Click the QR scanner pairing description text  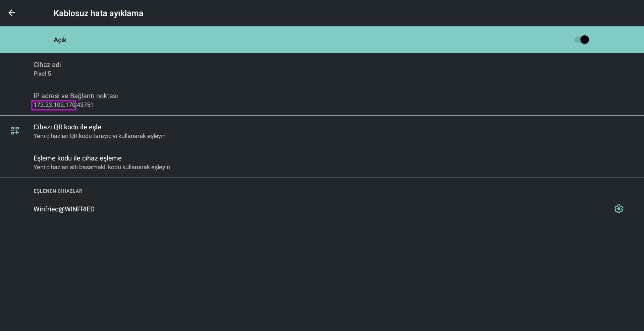tap(99, 136)
